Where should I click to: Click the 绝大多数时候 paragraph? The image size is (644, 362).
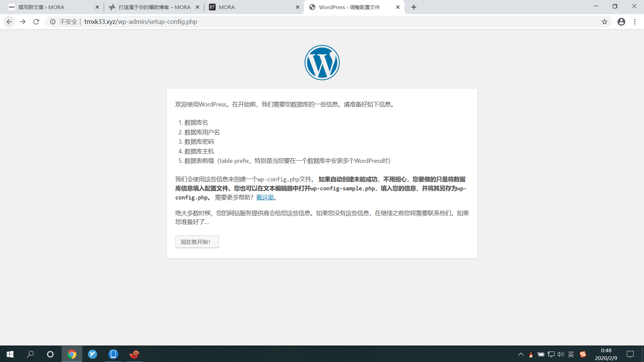coord(322,218)
